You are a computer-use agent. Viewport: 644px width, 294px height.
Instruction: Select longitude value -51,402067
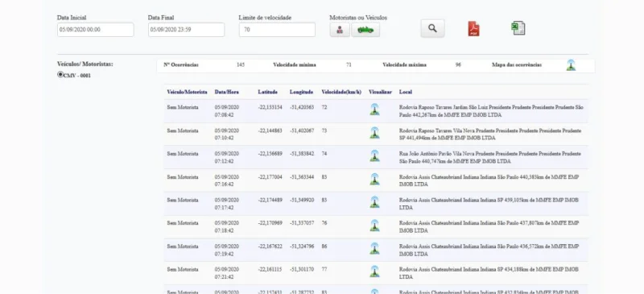[301, 130]
